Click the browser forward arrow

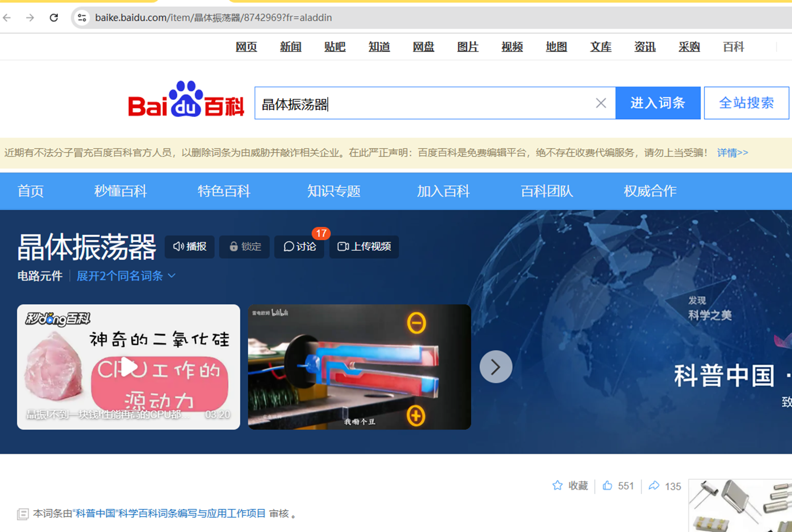coord(30,18)
